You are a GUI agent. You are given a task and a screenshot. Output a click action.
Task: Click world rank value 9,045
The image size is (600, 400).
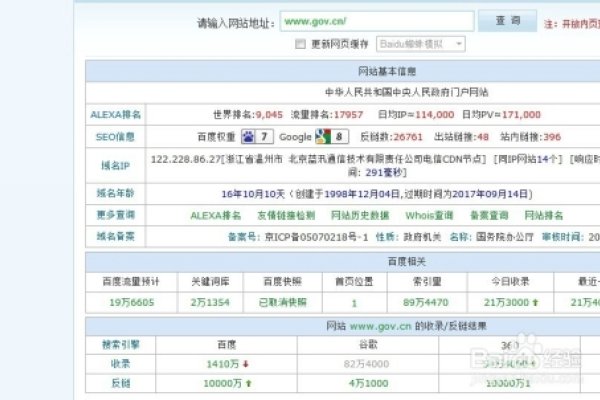pos(269,115)
